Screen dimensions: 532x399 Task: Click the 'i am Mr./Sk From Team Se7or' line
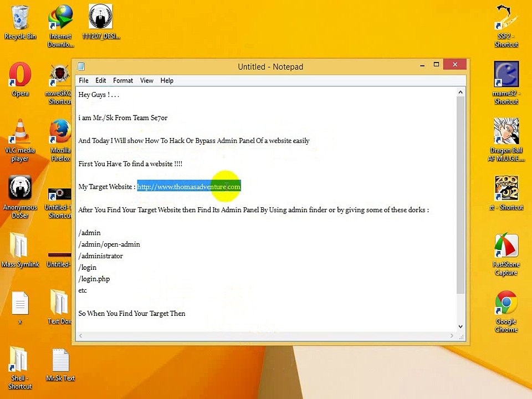(x=123, y=117)
